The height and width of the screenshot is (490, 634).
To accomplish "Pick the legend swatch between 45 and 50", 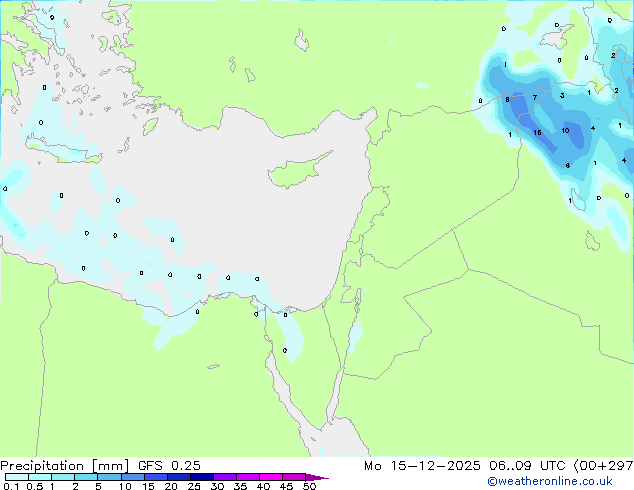I will (294, 477).
